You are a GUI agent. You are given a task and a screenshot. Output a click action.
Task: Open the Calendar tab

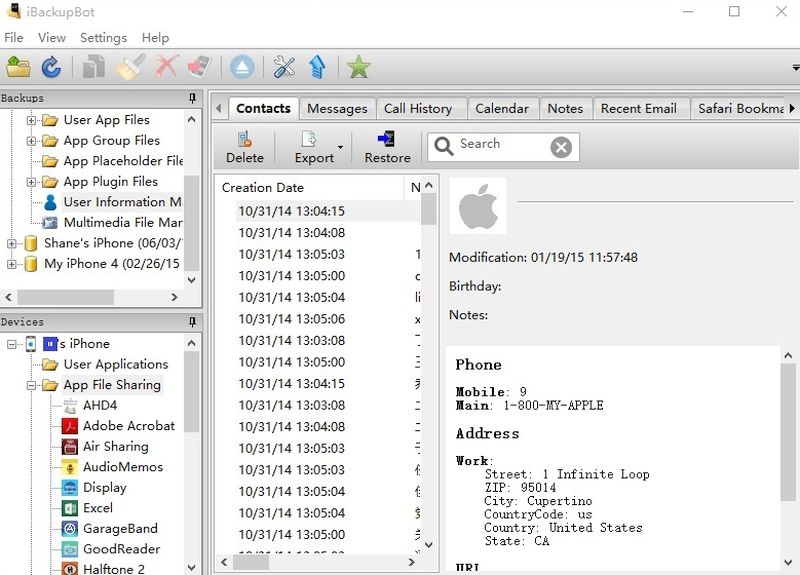502,108
